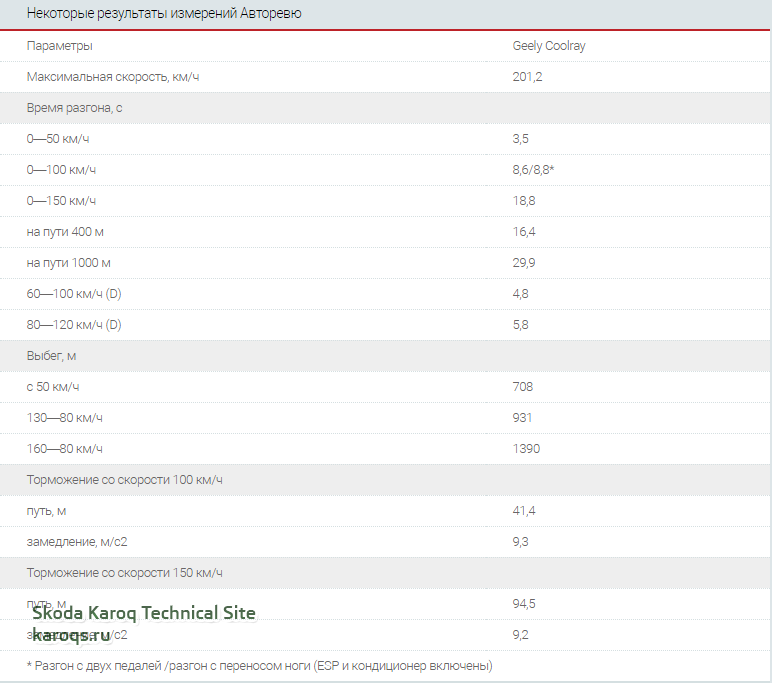
Task: Click the 0—50 km/h value 3,5
Action: [x=520, y=139]
